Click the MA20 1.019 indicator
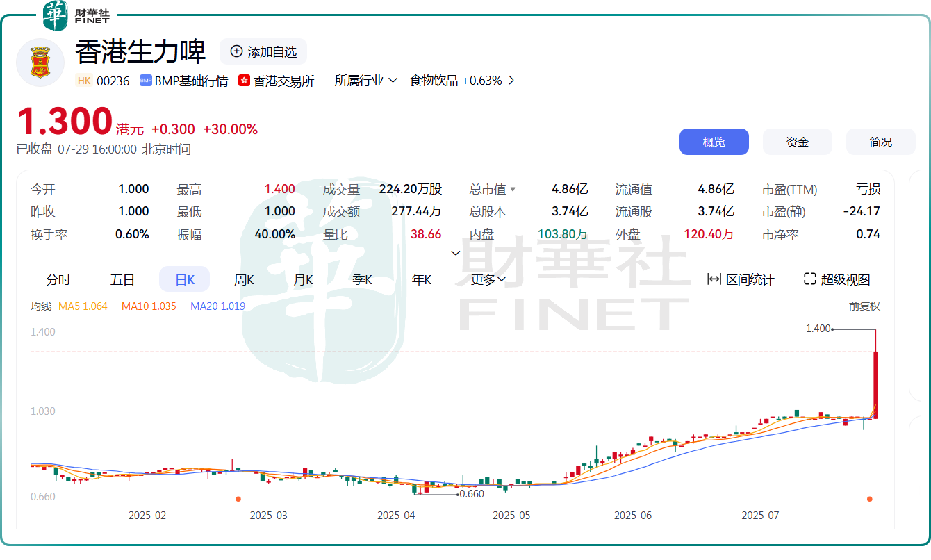This screenshot has width=931, height=560. [217, 306]
